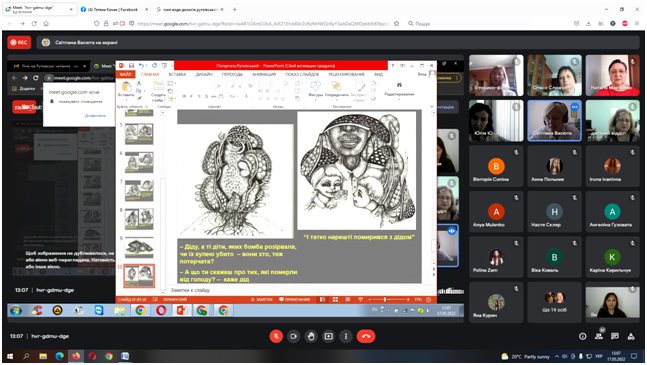
Task: Expand dropdown arrow under Вставить
Action: click(x=126, y=99)
